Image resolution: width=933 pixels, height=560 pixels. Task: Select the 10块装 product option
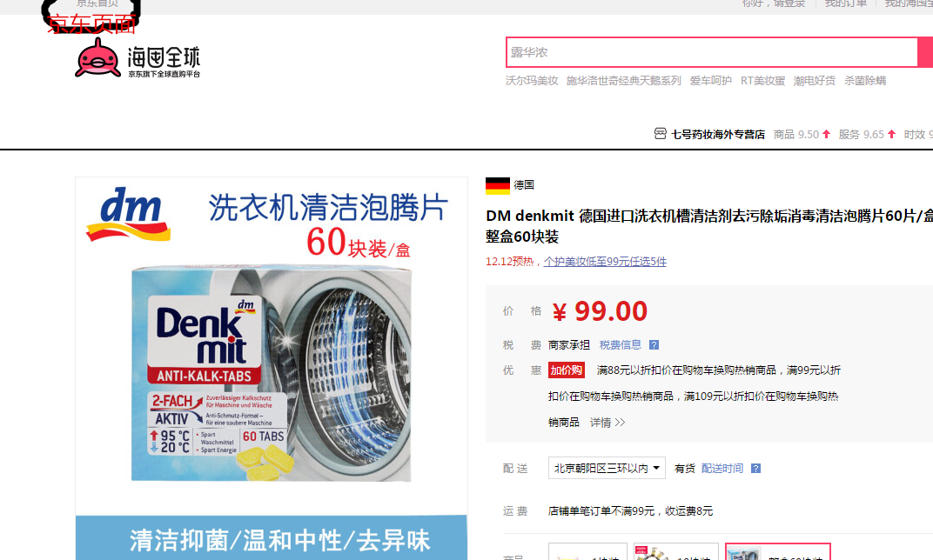pos(676,552)
